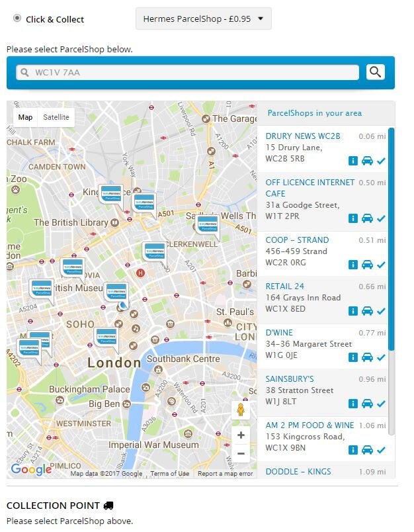Click the ParcelShop map marker near Clerkenwell
414x532 pixels.
tap(155, 253)
